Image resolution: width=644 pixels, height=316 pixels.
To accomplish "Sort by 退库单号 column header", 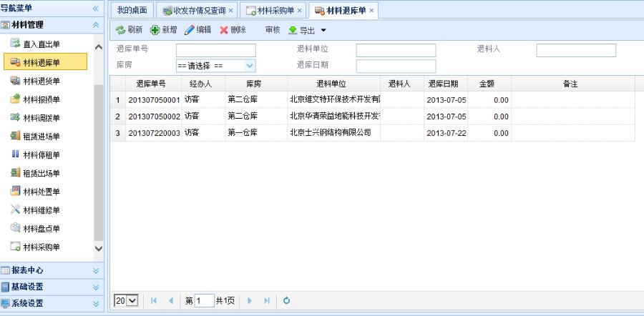I will 154,84.
